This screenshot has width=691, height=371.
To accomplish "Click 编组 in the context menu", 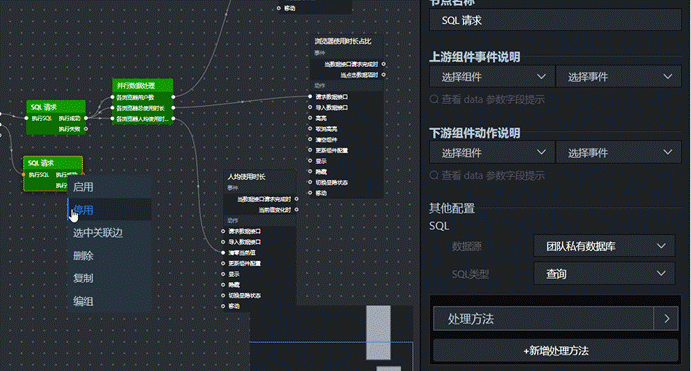I will pyautogui.click(x=109, y=301).
